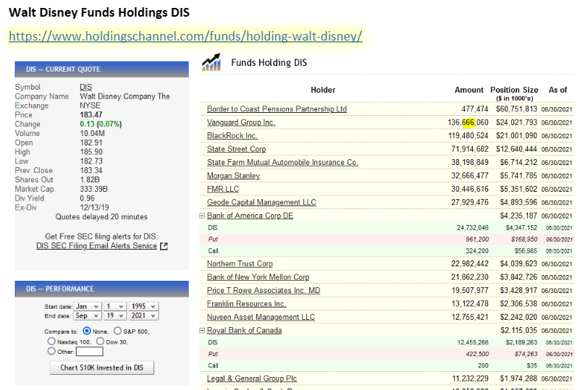
Task: Open Border to Coast Pensions Partnership Ltd
Action: tap(277, 109)
